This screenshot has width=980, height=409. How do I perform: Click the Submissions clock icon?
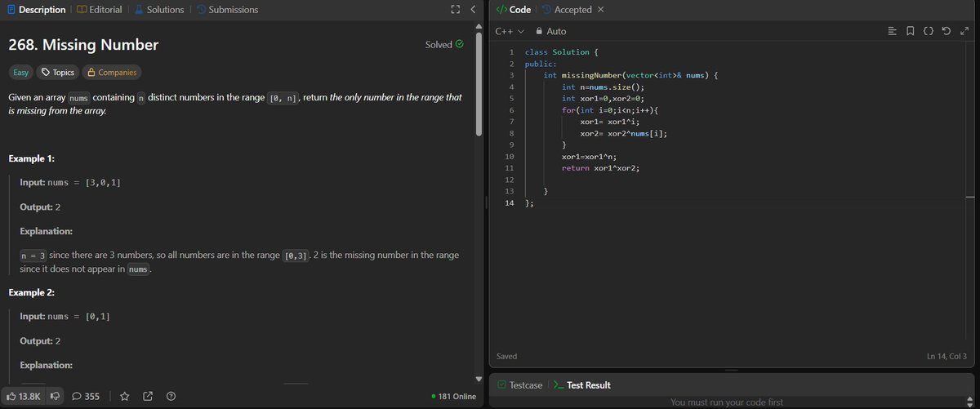[x=200, y=10]
